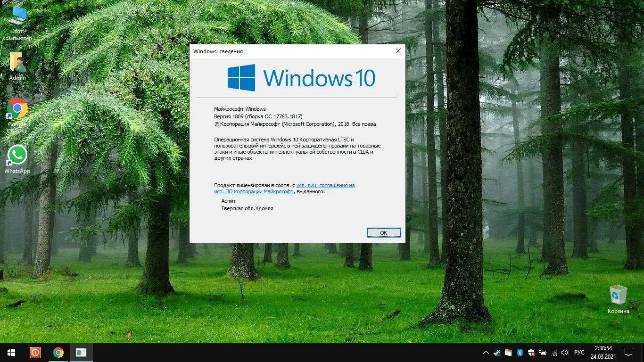The width and height of the screenshot is (644, 362).
Task: Switch to Chrome in the taskbar
Action: tap(58, 353)
